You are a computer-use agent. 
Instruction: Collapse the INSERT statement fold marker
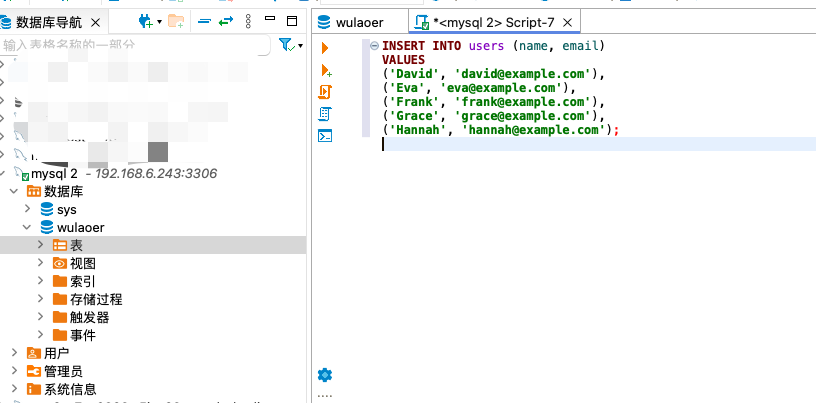coord(373,46)
